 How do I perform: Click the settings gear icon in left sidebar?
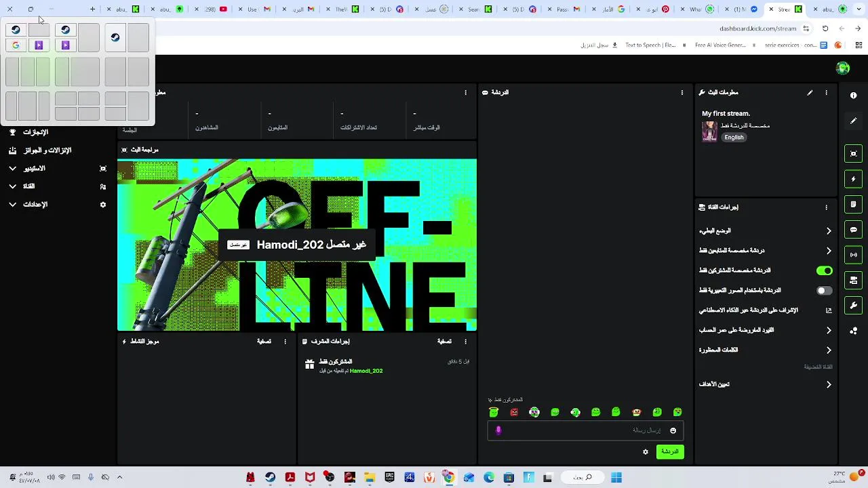point(103,205)
